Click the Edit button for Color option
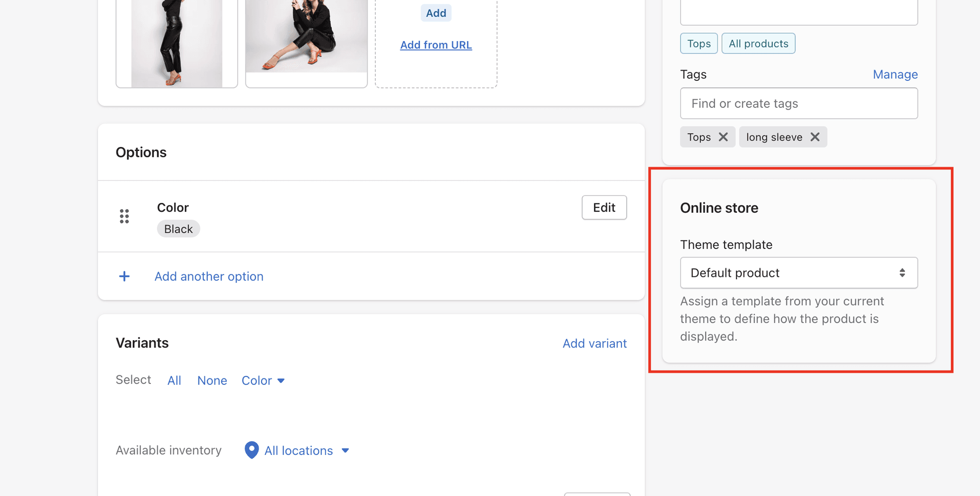Image resolution: width=980 pixels, height=496 pixels. 604,208
